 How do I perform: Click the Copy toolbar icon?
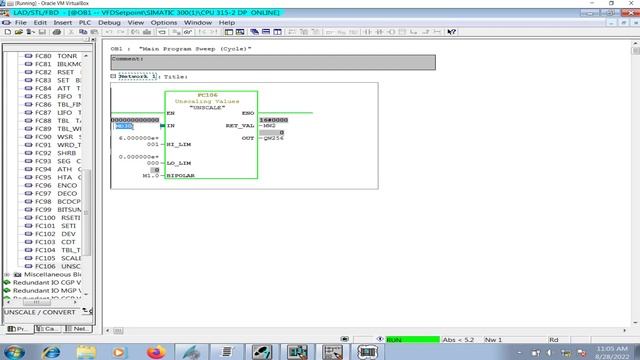click(x=83, y=32)
